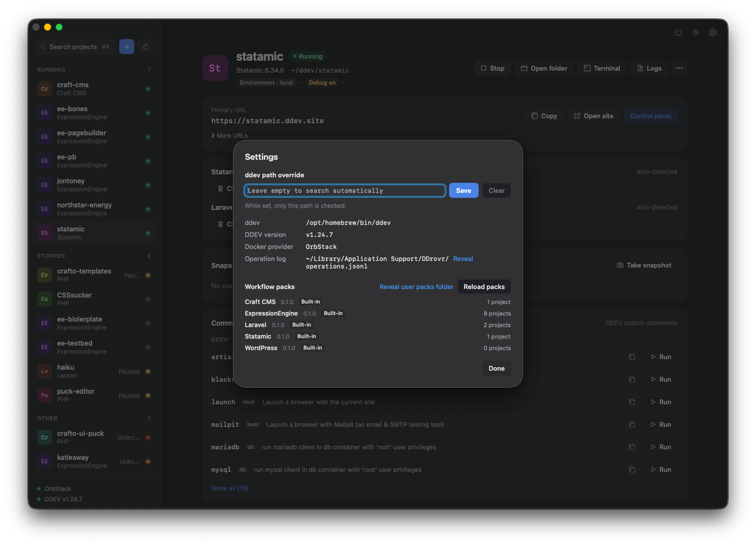756x546 pixels.
Task: Click the WordPress workflow pack row
Action: point(377,348)
